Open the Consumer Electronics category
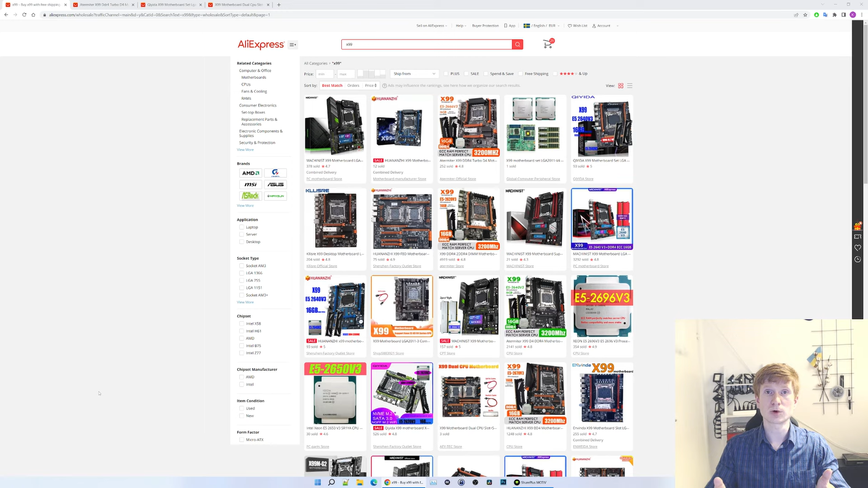This screenshot has height=488, width=868. (x=258, y=105)
